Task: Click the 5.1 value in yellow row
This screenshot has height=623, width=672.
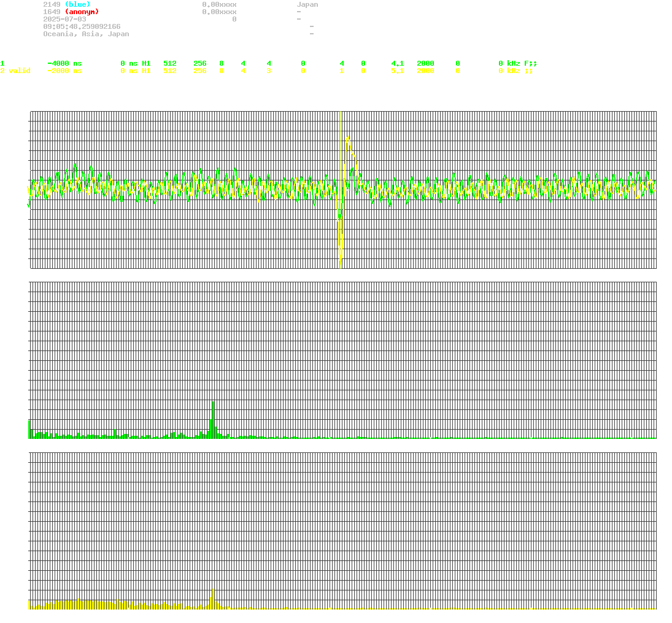Action: click(397, 71)
